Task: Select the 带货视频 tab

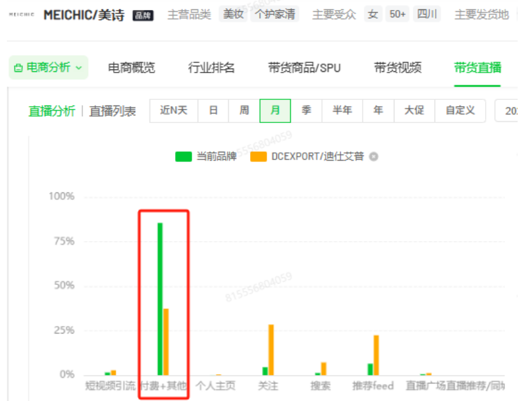Action: click(x=398, y=68)
